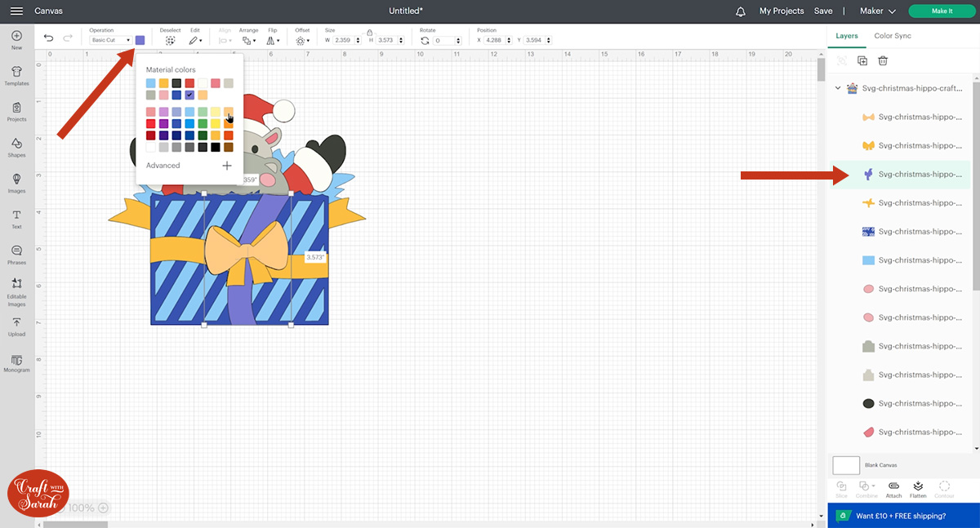Open the Basic Cut operation dropdown

click(x=110, y=40)
